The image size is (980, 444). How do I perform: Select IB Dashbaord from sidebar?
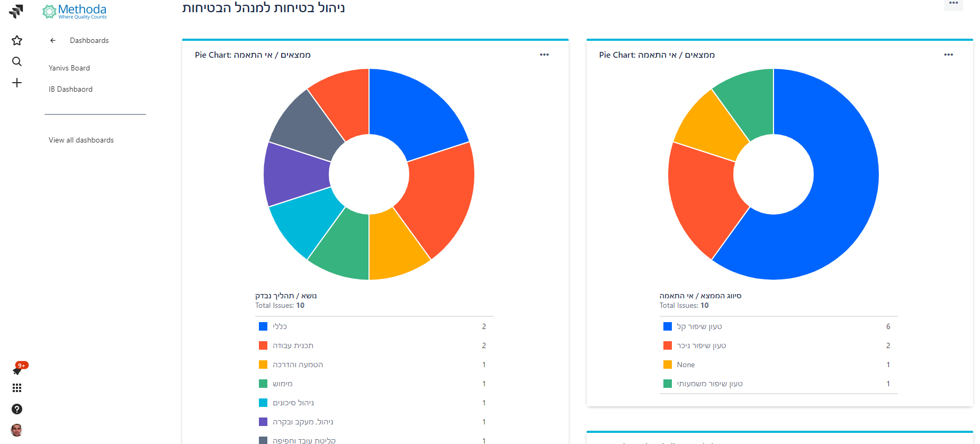tap(70, 89)
